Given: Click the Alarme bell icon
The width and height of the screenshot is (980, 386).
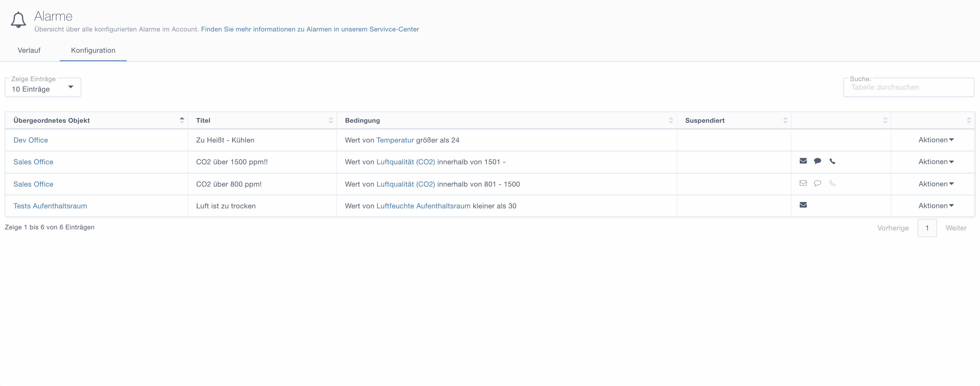Looking at the screenshot, I should click(18, 20).
